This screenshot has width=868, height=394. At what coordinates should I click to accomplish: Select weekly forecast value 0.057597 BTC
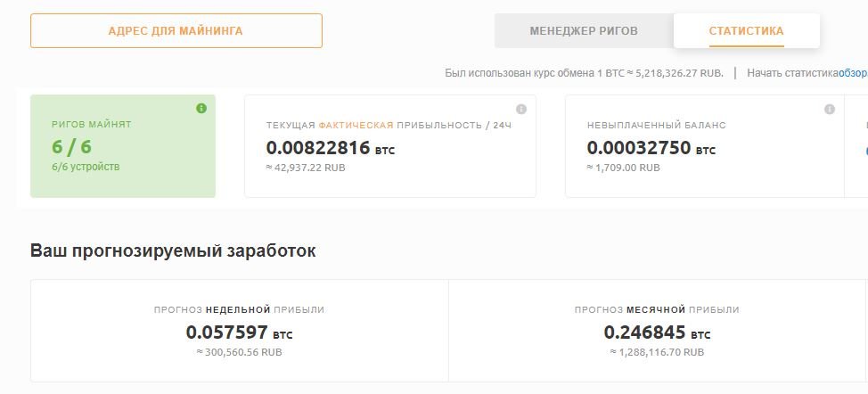coord(239,332)
